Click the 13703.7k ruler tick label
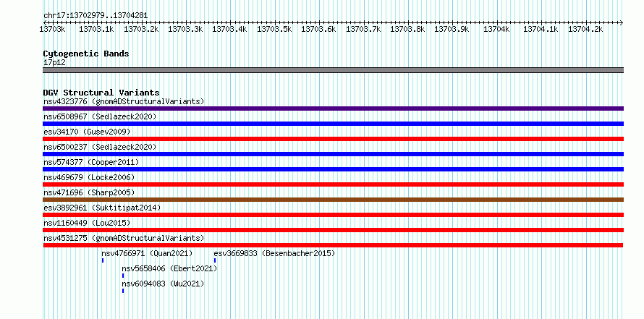The width and height of the screenshot is (644, 319). [363, 29]
